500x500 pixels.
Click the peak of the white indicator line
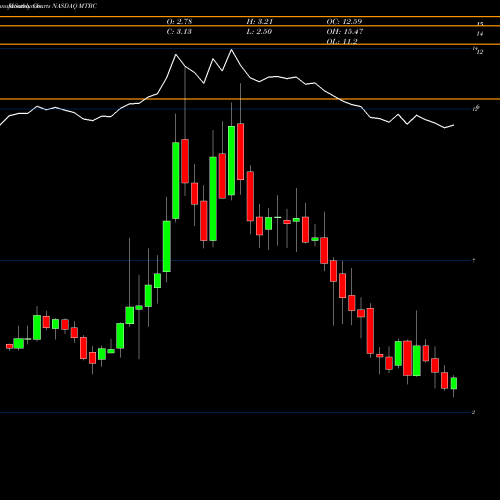tap(232, 50)
